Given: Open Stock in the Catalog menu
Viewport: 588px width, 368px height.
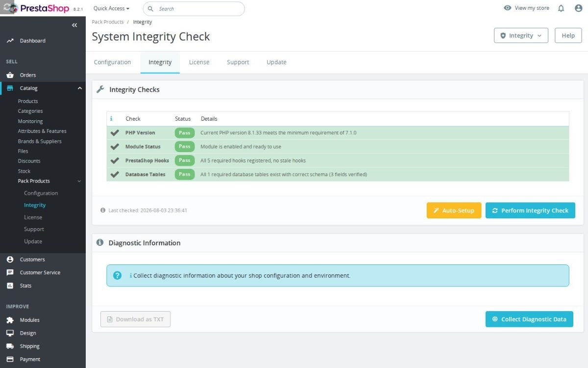Looking at the screenshot, I should pyautogui.click(x=24, y=171).
